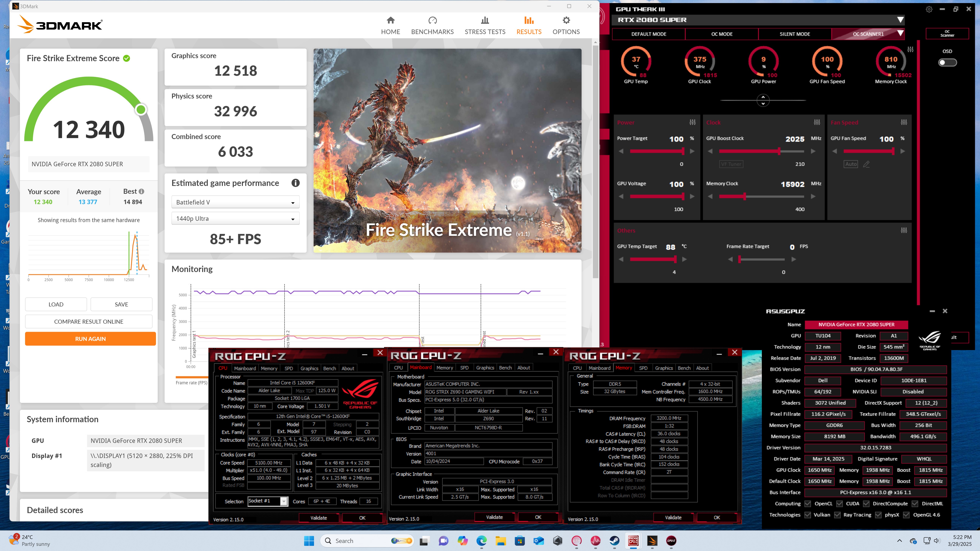The image size is (980, 551).
Task: Open Bench tab in Mainboard CPU-Z window
Action: (505, 368)
